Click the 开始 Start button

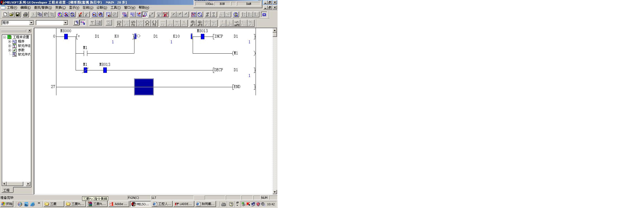[x=7, y=204]
